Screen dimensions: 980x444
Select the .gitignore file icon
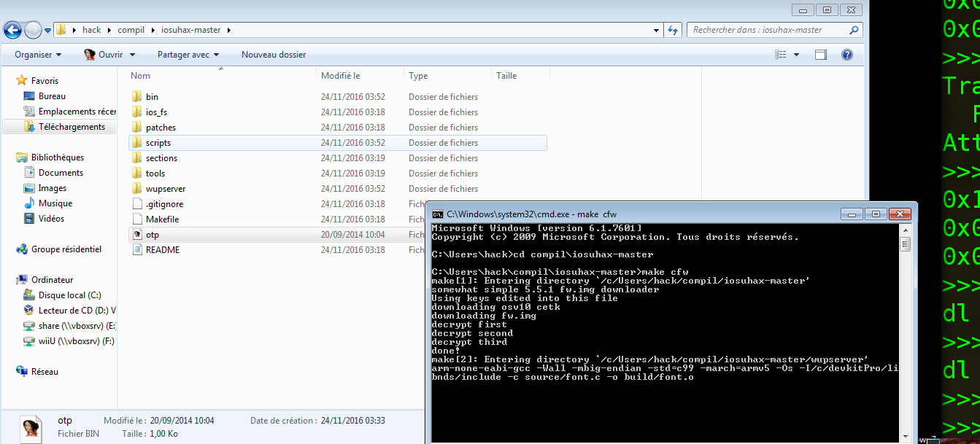pyautogui.click(x=136, y=204)
